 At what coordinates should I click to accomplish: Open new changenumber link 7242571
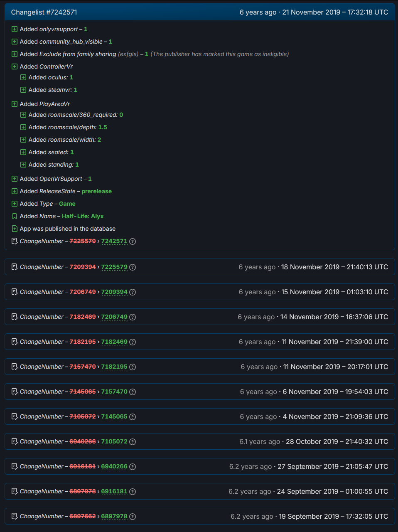(114, 241)
